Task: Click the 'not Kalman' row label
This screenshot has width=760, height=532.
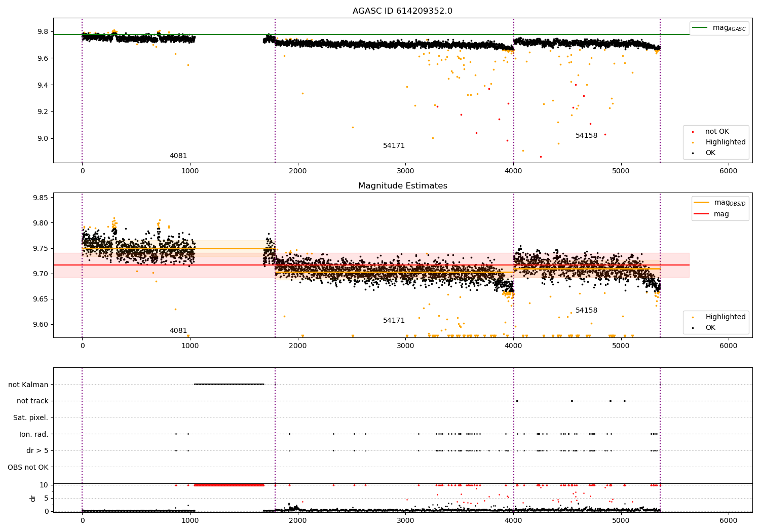Action: click(28, 385)
